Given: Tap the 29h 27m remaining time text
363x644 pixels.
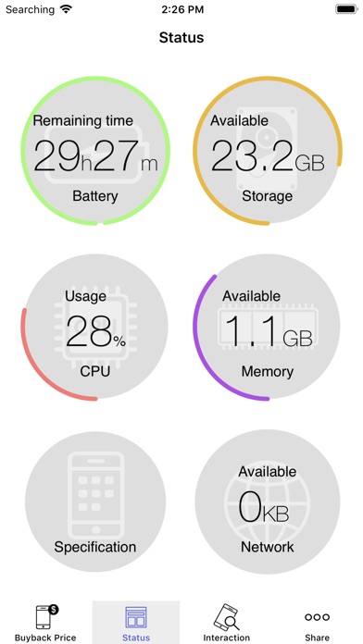Looking at the screenshot, I should click(x=95, y=156).
